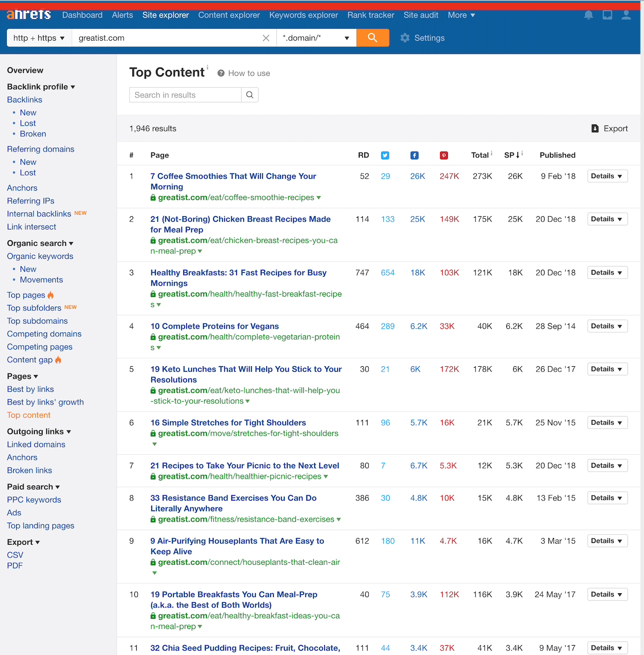Open the http + https protocol dropdown
This screenshot has width=644, height=655.
pyautogui.click(x=39, y=38)
